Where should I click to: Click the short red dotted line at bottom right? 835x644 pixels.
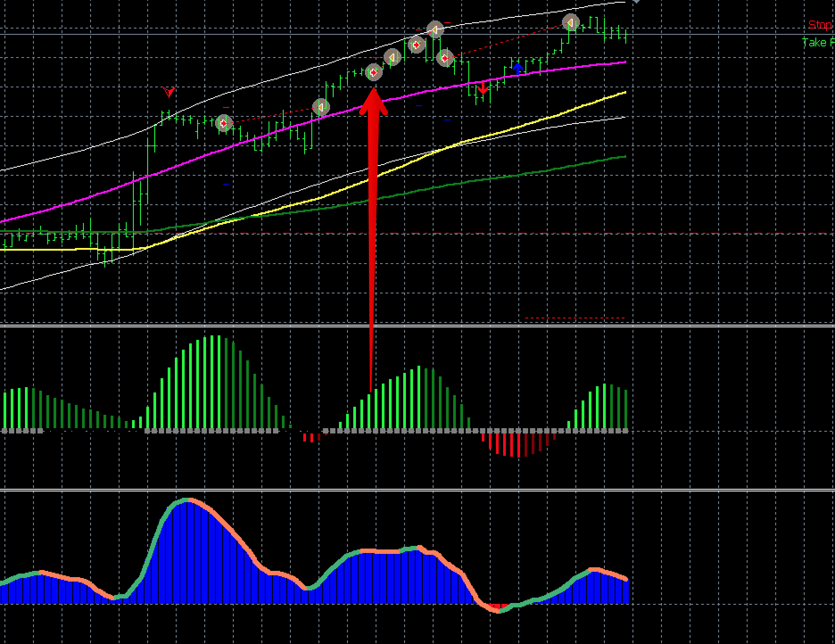(575, 318)
